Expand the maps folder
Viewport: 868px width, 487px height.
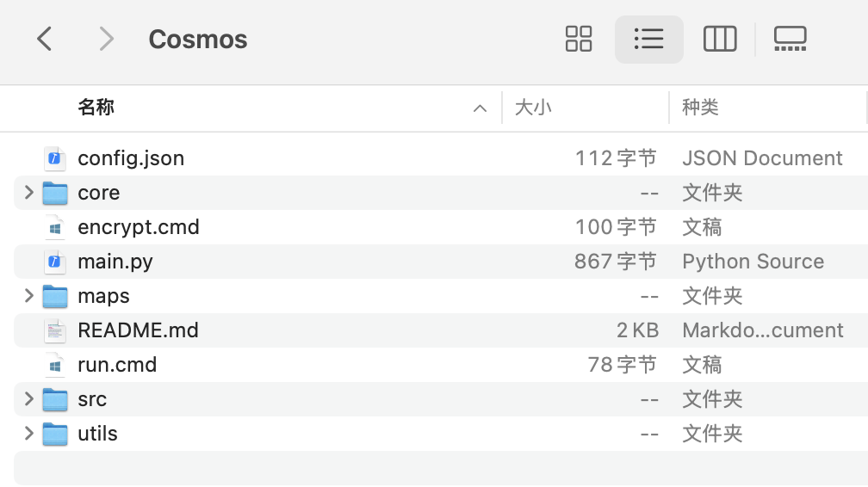pos(29,296)
